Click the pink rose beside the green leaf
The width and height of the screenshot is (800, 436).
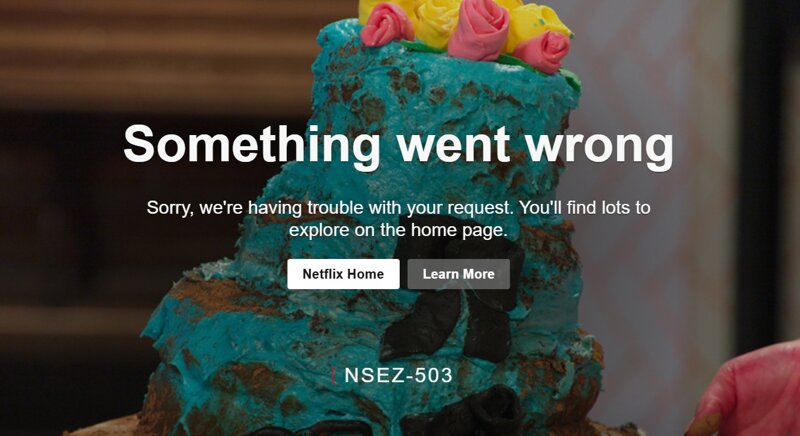[x=543, y=52]
